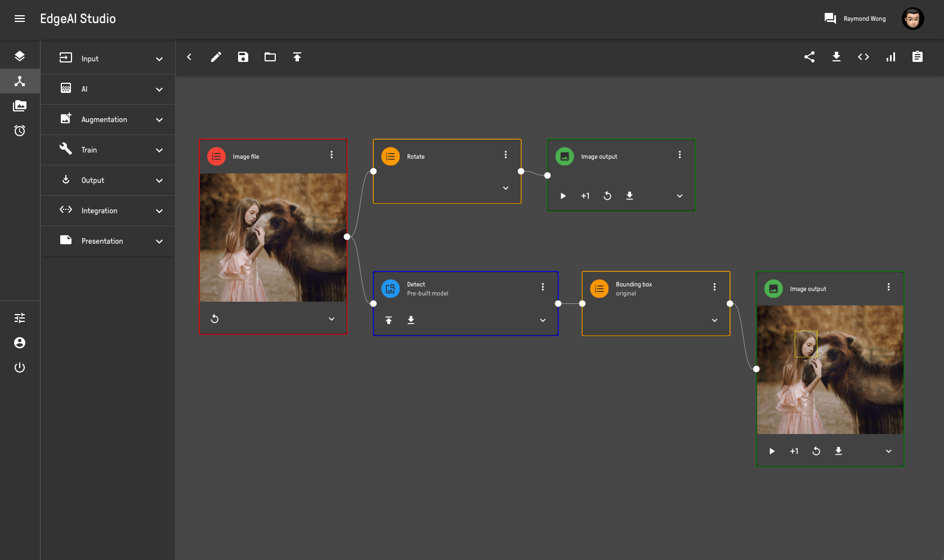Open the bar chart statistics icon

click(891, 57)
